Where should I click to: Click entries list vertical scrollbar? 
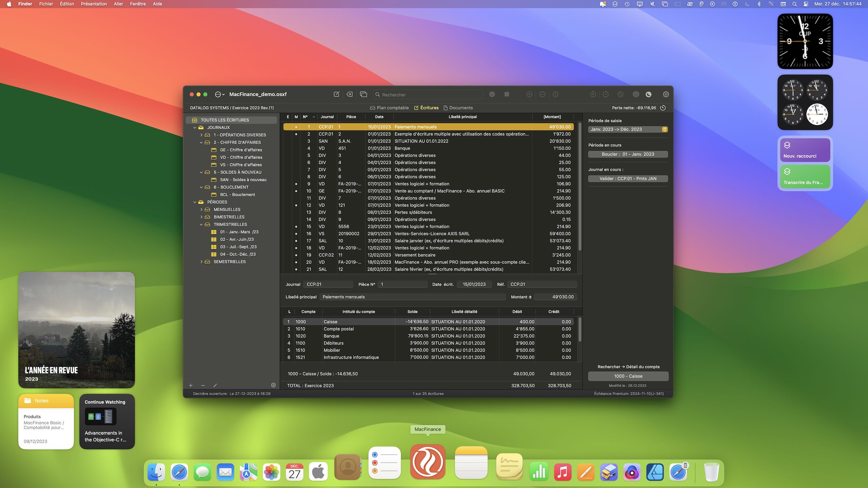[580, 187]
